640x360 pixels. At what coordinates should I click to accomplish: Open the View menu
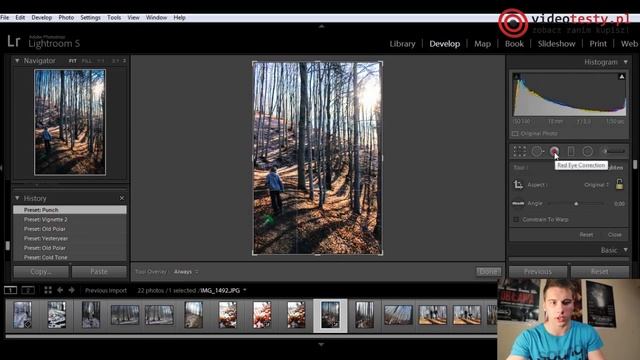pos(133,18)
